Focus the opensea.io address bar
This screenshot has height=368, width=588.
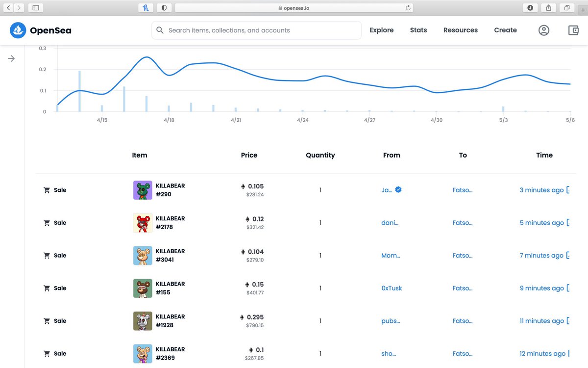point(294,8)
